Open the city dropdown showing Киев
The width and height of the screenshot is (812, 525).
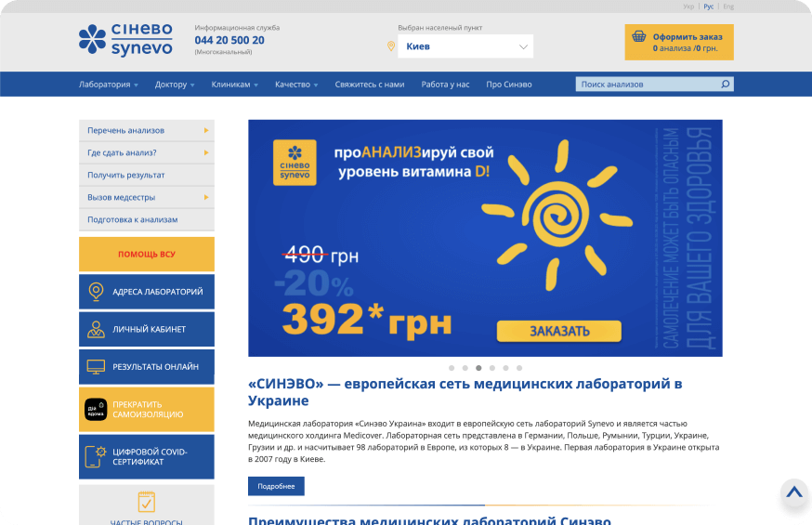pyautogui.click(x=465, y=46)
